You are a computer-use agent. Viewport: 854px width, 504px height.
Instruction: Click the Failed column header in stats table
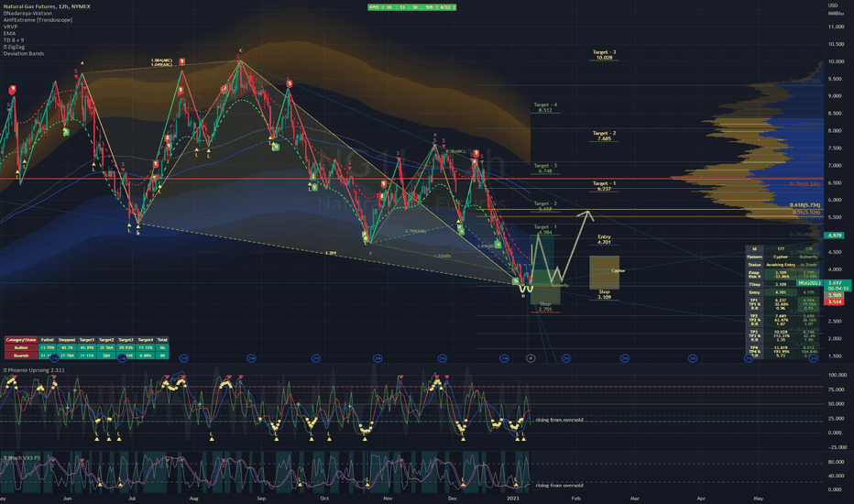coord(48,340)
